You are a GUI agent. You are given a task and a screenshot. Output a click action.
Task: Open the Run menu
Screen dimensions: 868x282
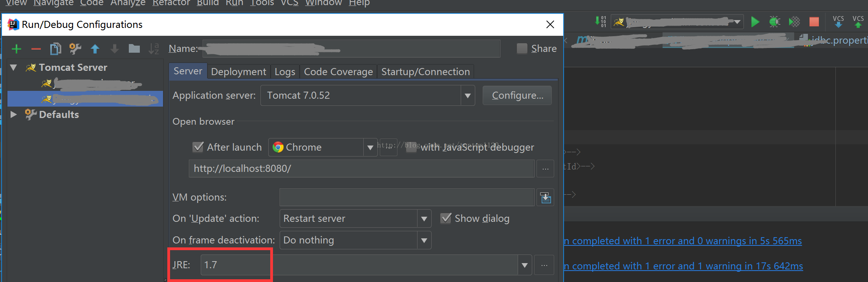234,3
